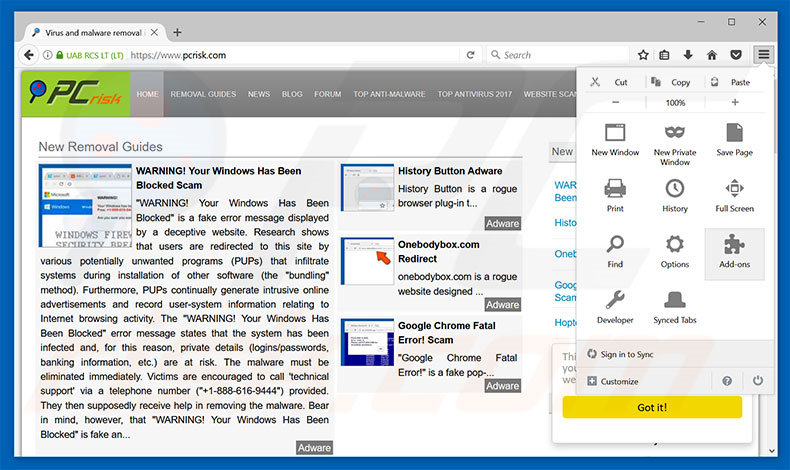Screen dimensions: 790x470
Task: Open FORUM nav item
Action: [327, 94]
